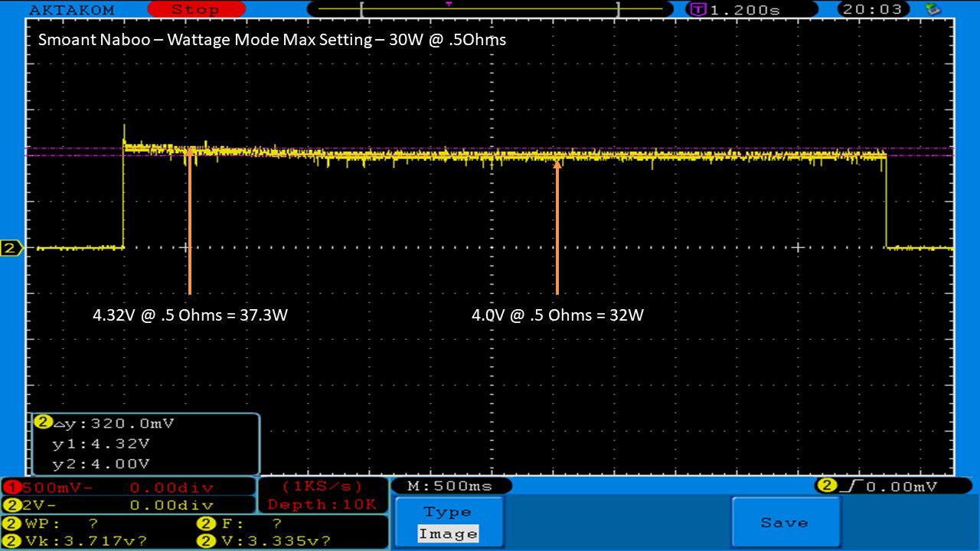The width and height of the screenshot is (980, 551).
Task: Click the left orange arrow pointing at waveform
Action: [x=189, y=220]
